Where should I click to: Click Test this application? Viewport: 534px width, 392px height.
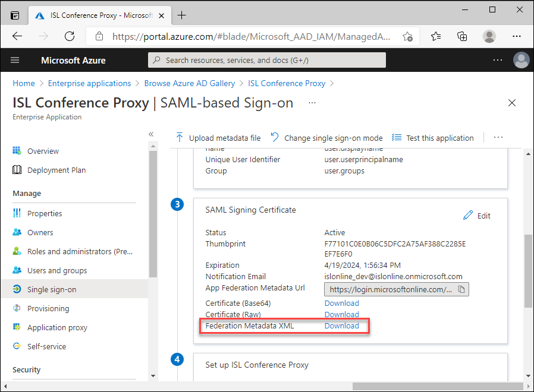[432, 137]
